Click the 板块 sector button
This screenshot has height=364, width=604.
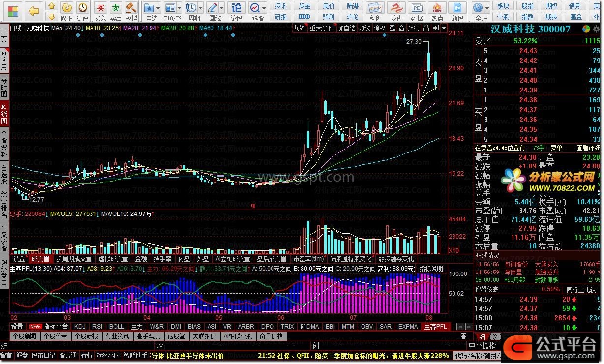[x=503, y=6]
